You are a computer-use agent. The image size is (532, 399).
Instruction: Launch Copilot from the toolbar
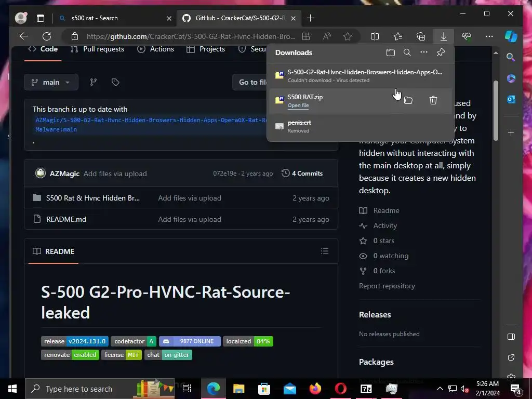point(511,36)
